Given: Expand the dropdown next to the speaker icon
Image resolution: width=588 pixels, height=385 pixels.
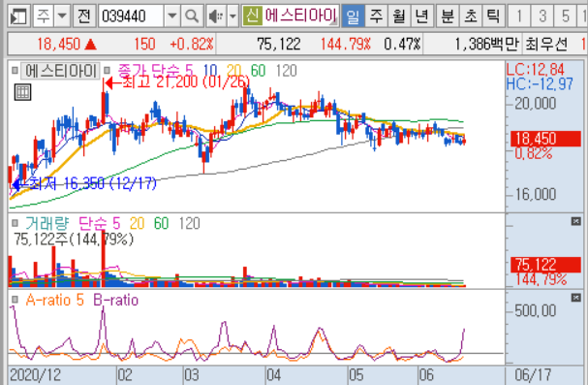Looking at the screenshot, I should 232,16.
